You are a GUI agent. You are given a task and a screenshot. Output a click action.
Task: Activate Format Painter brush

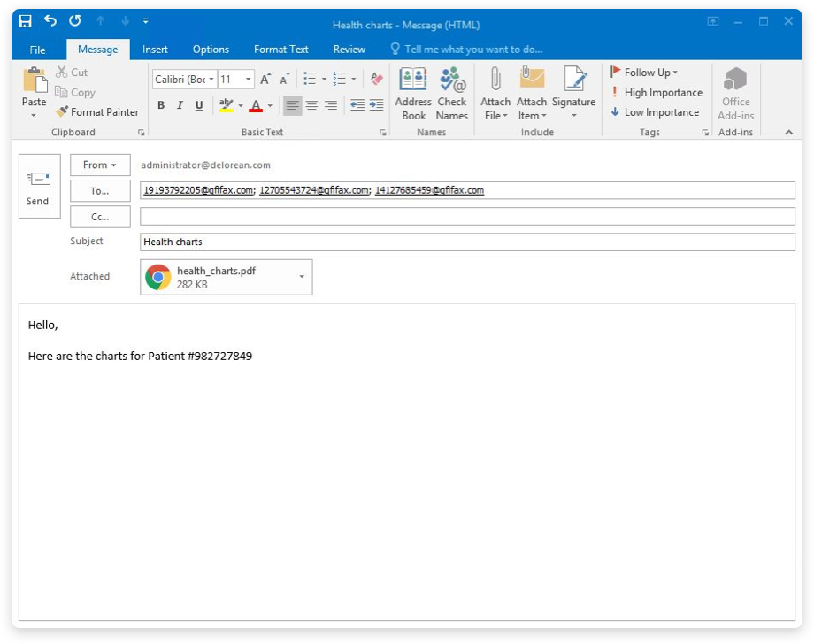point(97,112)
